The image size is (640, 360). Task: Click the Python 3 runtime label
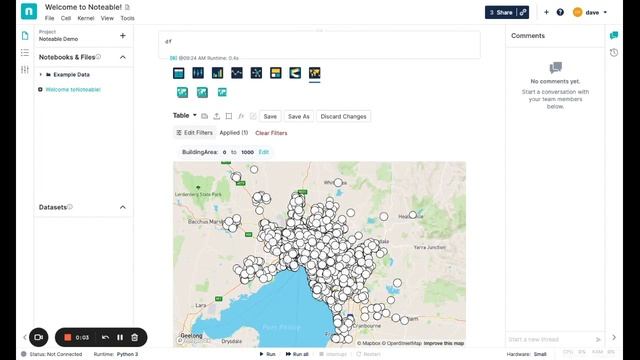click(127, 354)
